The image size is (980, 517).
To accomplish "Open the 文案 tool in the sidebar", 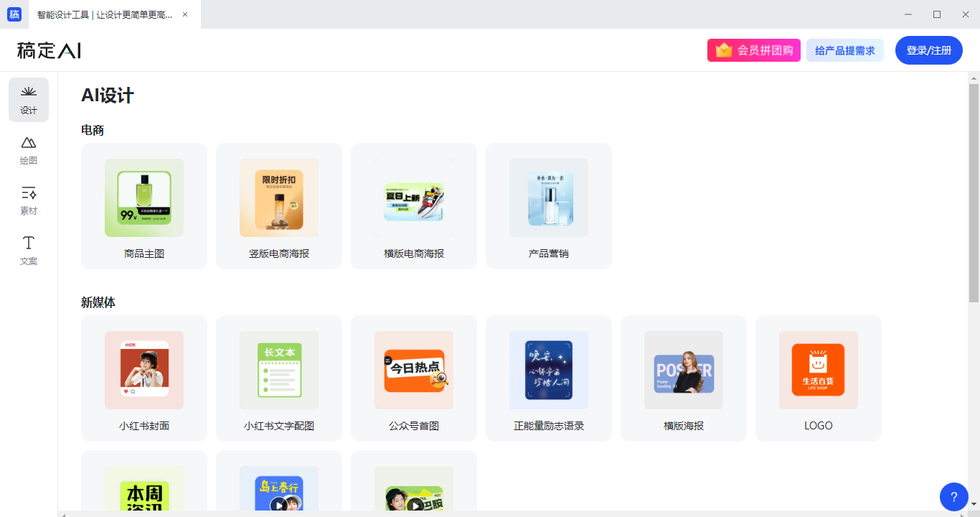I will click(28, 251).
